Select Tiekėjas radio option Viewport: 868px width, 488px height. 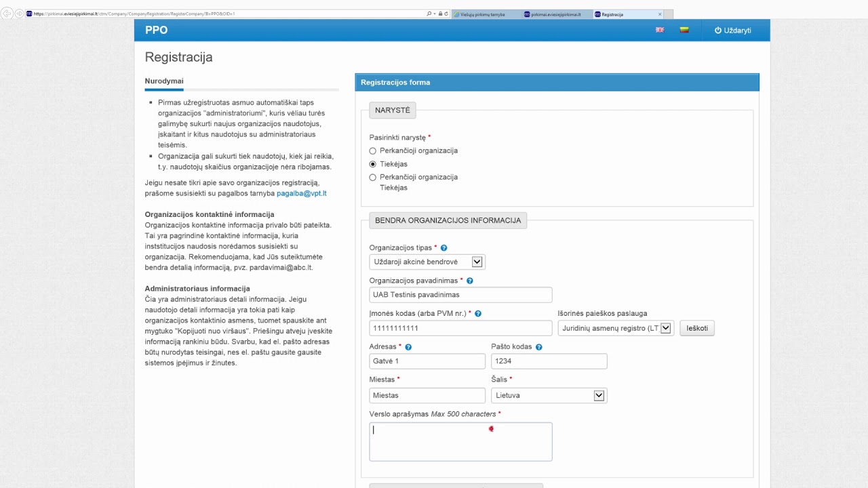coord(372,164)
